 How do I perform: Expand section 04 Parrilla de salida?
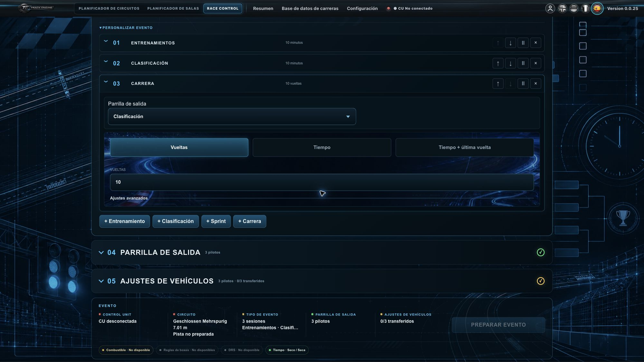101,253
